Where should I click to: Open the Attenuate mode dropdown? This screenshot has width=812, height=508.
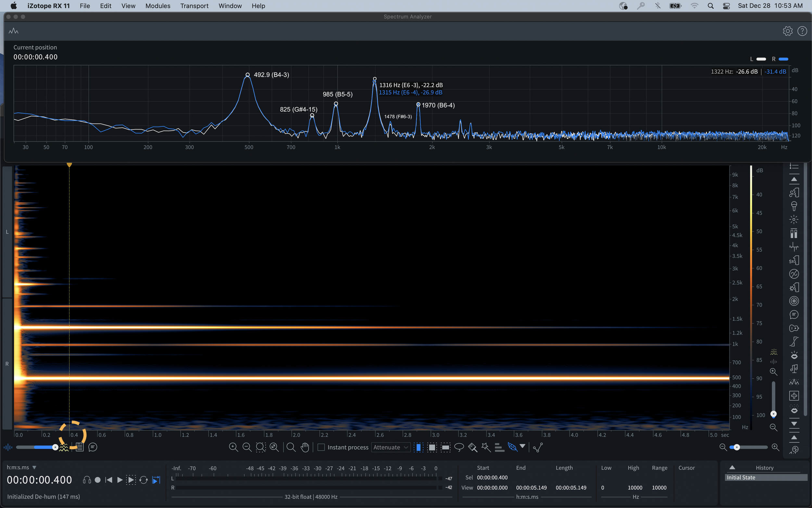[x=391, y=447]
